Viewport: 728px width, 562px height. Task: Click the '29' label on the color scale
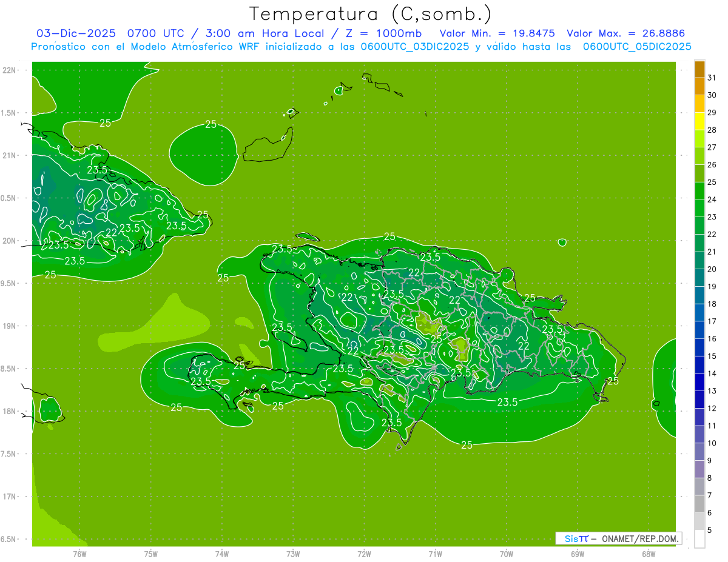(x=712, y=112)
